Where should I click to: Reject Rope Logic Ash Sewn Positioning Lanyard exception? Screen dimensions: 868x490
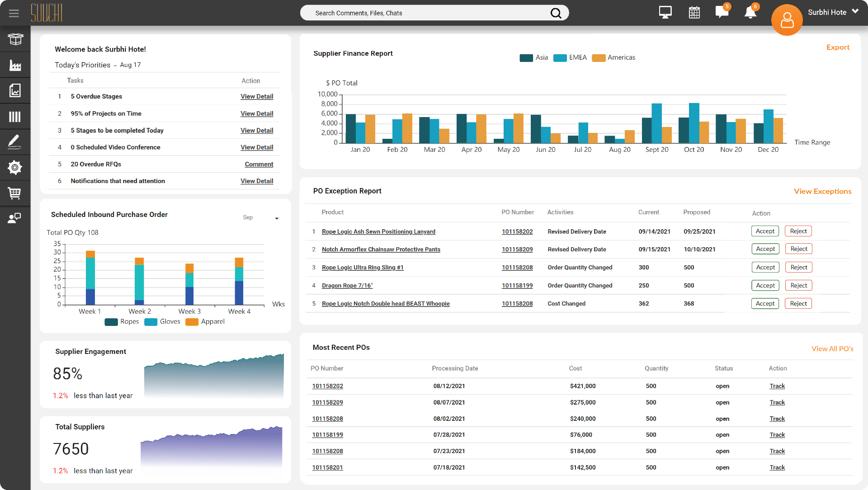[x=798, y=231]
